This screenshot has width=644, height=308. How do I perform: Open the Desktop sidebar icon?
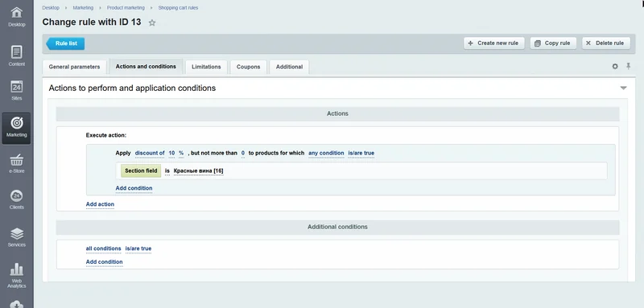[x=16, y=16]
